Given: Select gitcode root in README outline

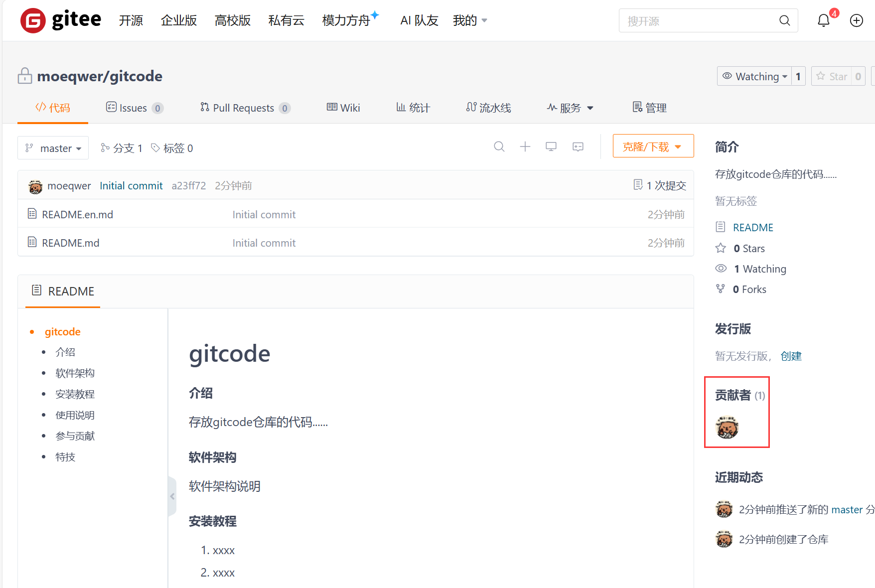Looking at the screenshot, I should tap(62, 331).
